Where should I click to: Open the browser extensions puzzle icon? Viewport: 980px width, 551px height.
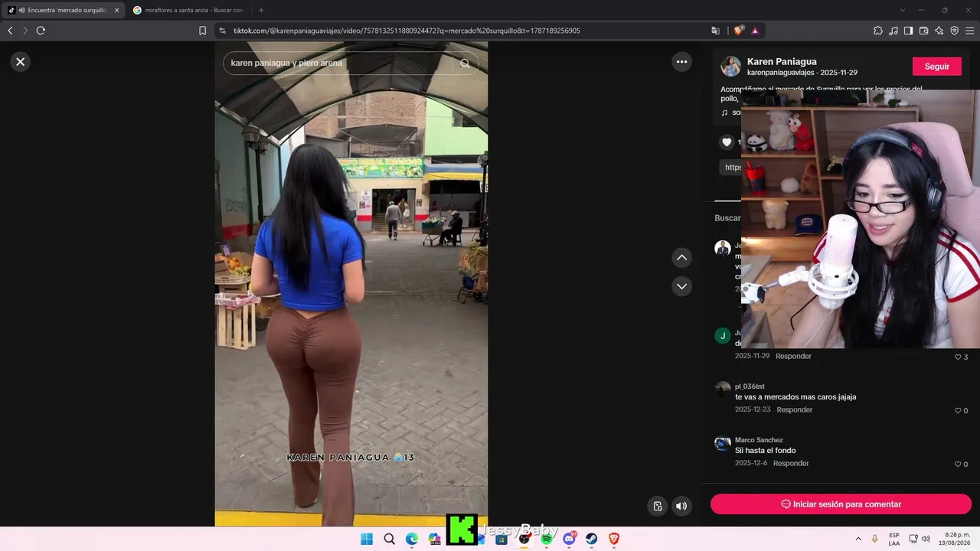(877, 31)
